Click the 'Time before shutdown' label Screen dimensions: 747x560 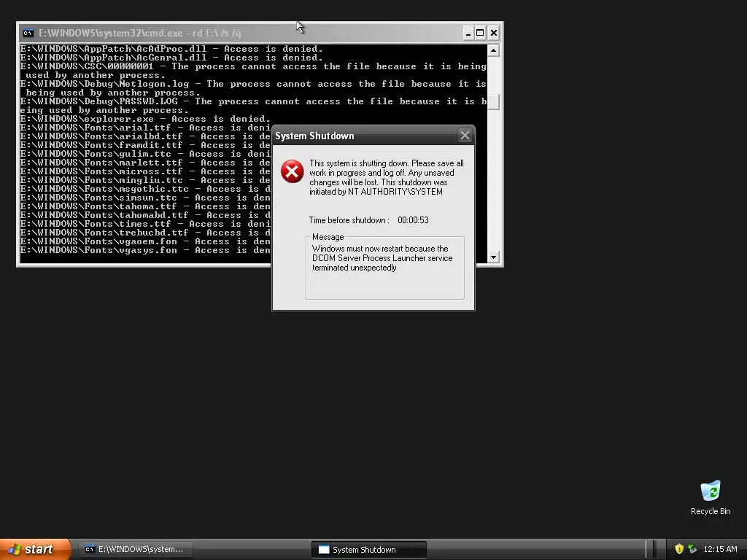[x=349, y=220]
